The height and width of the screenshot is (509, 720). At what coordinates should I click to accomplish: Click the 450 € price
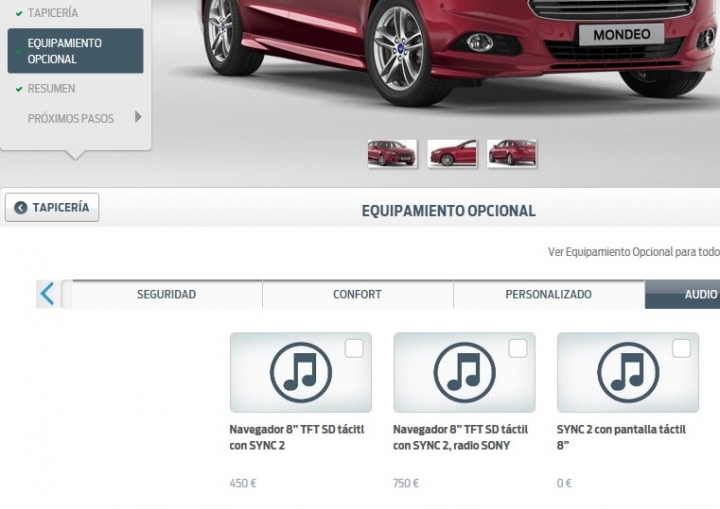(243, 483)
